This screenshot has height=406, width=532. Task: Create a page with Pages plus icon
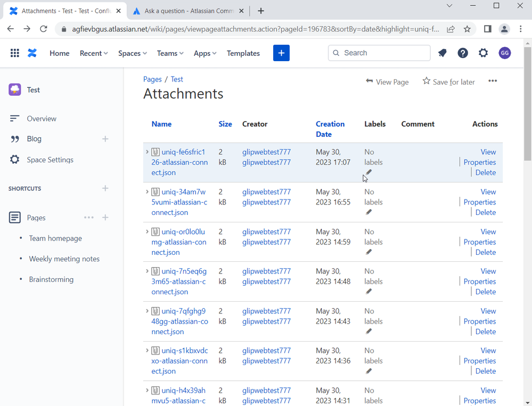(x=105, y=218)
